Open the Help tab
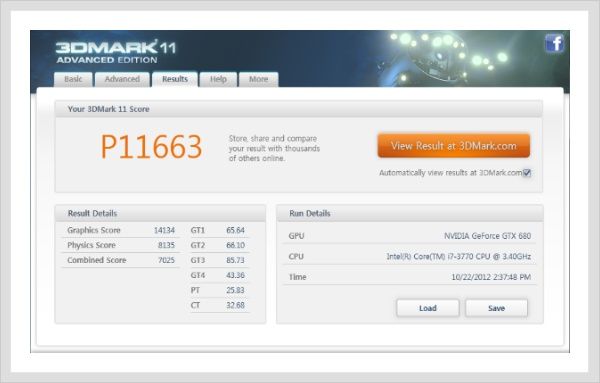 (218, 79)
